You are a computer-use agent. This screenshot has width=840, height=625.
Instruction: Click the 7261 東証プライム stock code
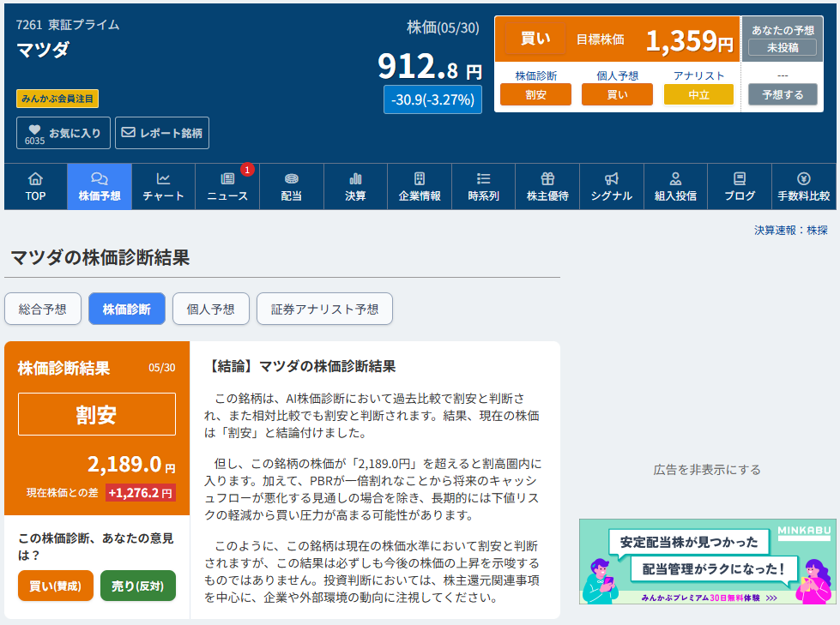click(68, 25)
